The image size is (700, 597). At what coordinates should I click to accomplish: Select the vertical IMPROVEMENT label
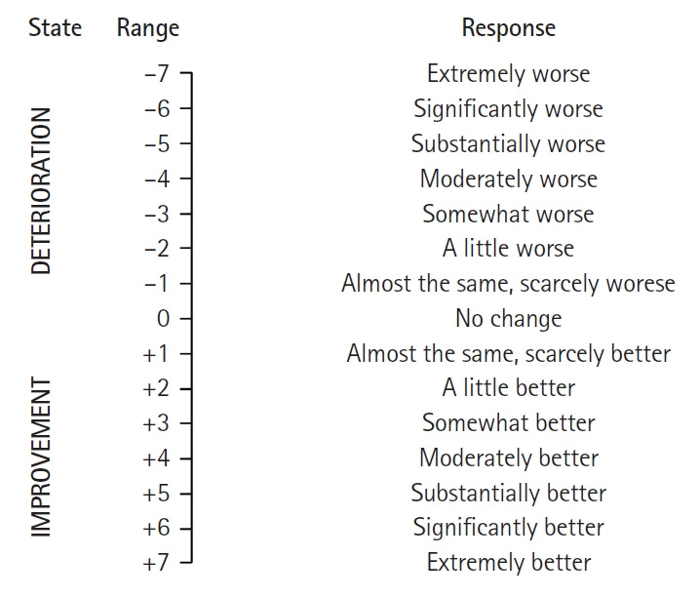[43, 455]
